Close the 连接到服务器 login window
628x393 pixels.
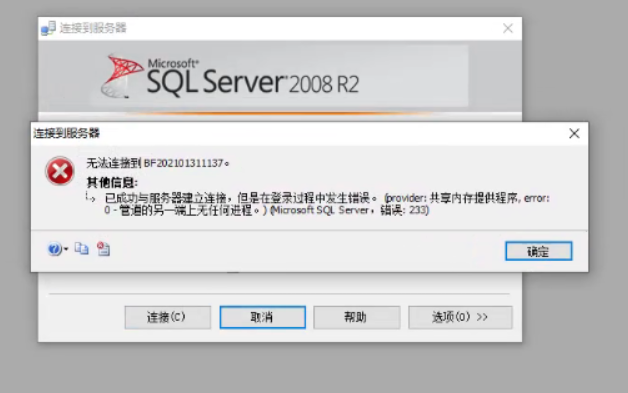508,28
